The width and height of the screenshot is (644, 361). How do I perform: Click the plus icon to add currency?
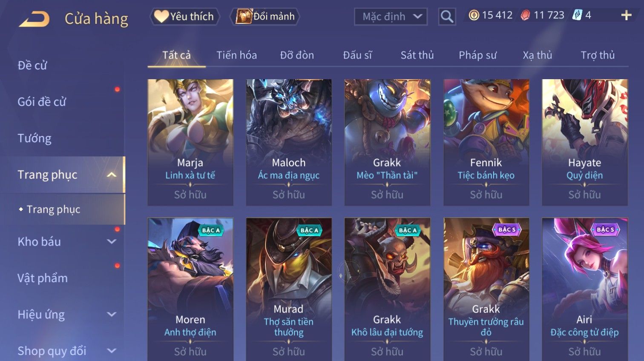(626, 16)
